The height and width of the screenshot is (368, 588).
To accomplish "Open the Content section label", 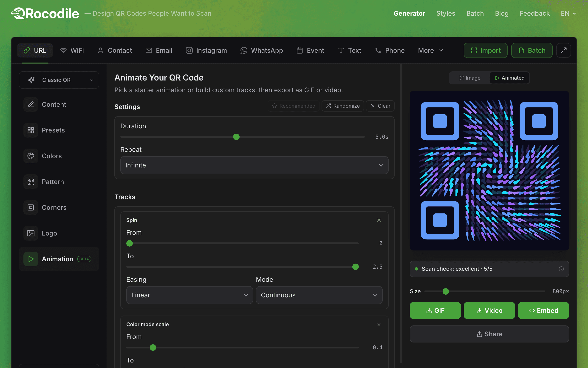I will pyautogui.click(x=54, y=104).
